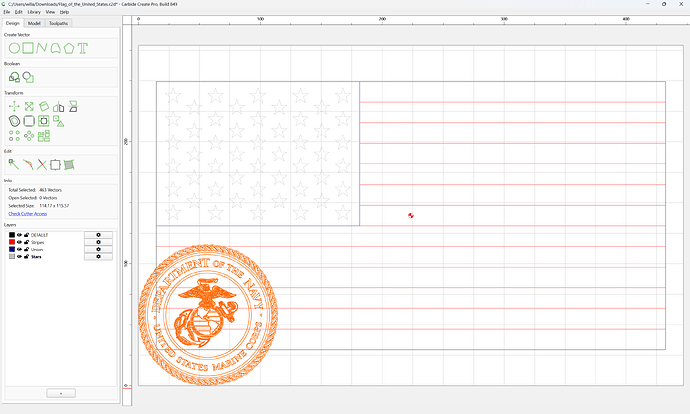The height and width of the screenshot is (414, 690).
Task: Open settings for the Stars layer
Action: pyautogui.click(x=98, y=256)
